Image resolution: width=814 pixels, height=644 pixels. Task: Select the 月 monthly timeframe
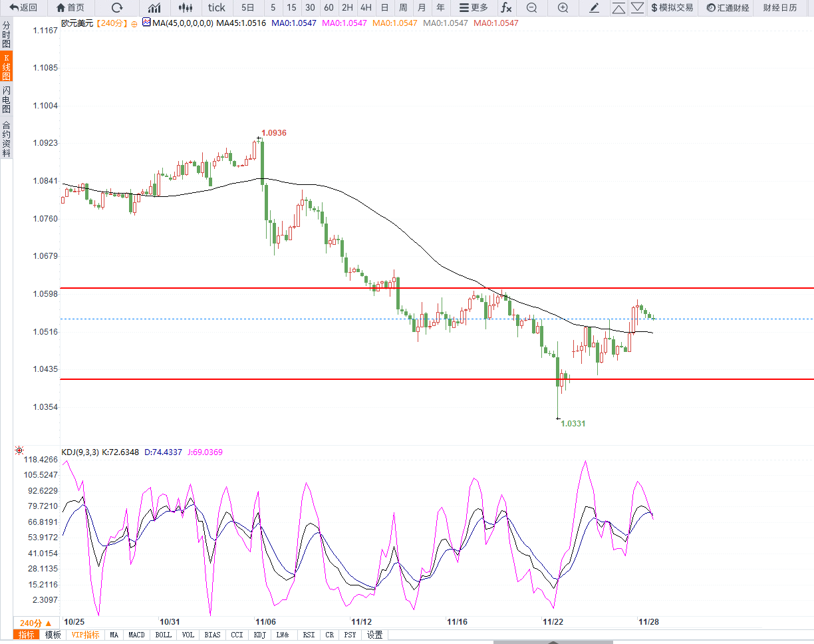[422, 8]
